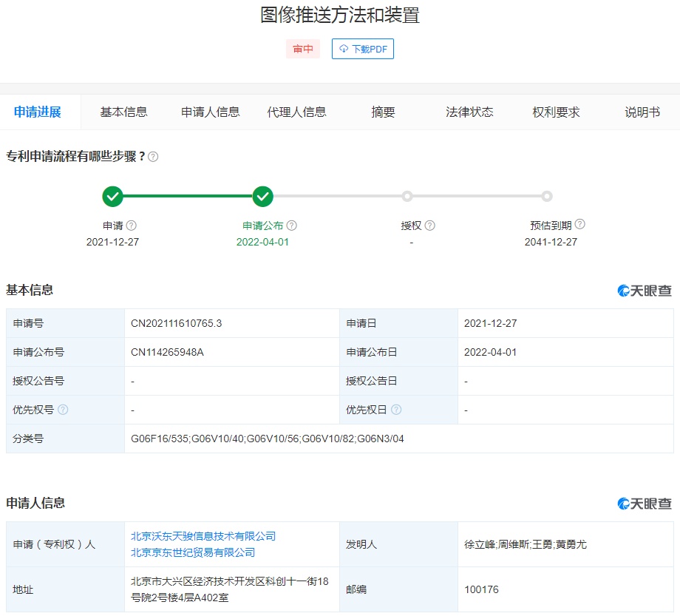Click green date 2022-04-01 under 申请公布
The height and width of the screenshot is (616, 680).
(262, 242)
